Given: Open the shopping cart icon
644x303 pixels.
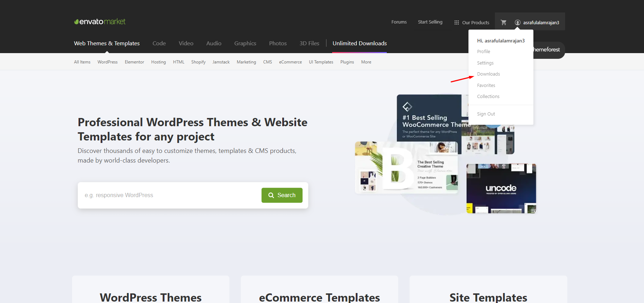Looking at the screenshot, I should tap(503, 22).
